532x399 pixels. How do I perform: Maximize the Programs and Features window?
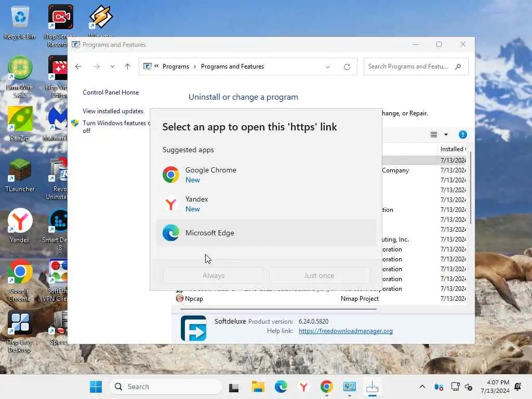click(439, 45)
